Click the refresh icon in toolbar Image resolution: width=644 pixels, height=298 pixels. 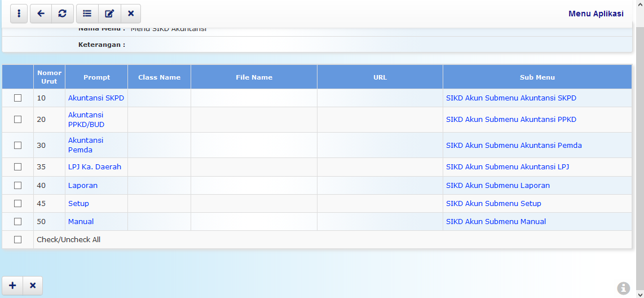63,14
